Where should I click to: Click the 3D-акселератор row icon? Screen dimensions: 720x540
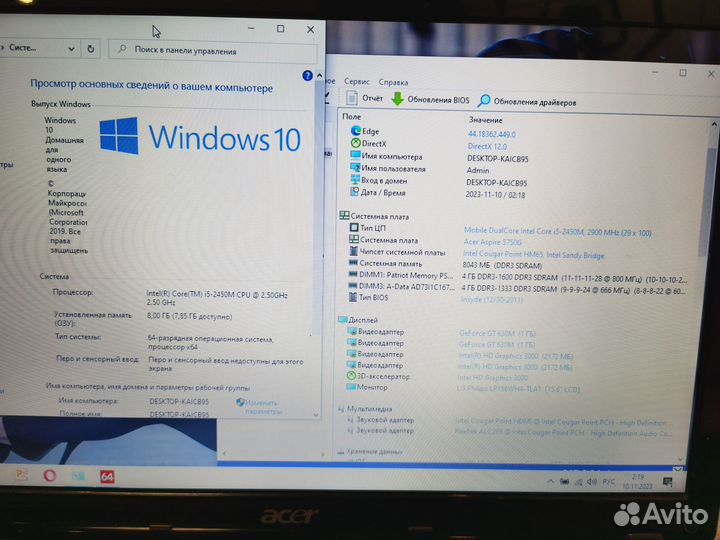click(x=351, y=376)
